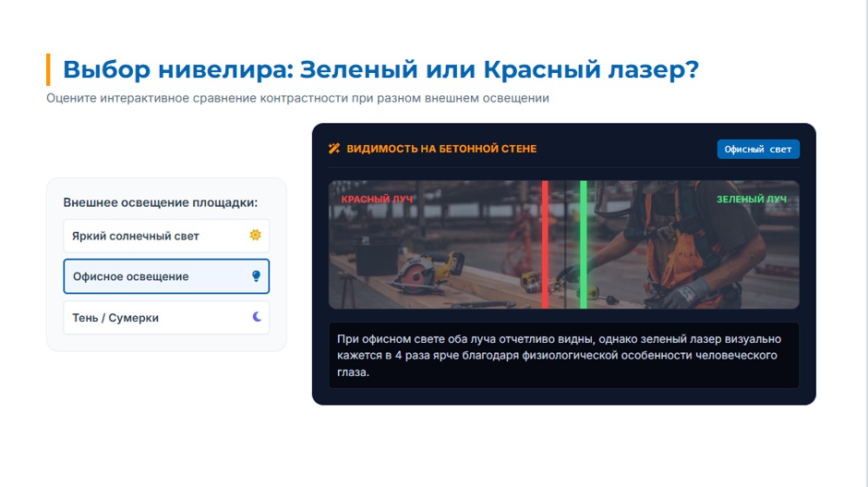Click the magic wand icon next to "Видимость на бетонной стене"
The width and height of the screenshot is (868, 487).
(333, 148)
